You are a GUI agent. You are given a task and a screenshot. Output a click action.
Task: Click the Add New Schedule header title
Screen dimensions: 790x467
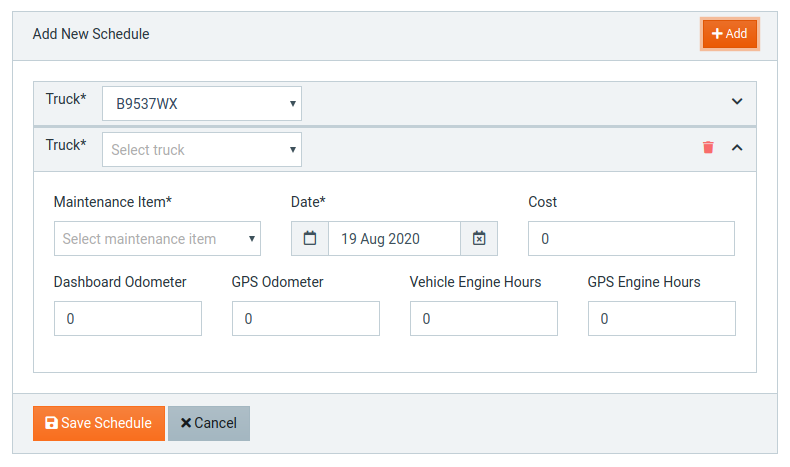coord(91,34)
